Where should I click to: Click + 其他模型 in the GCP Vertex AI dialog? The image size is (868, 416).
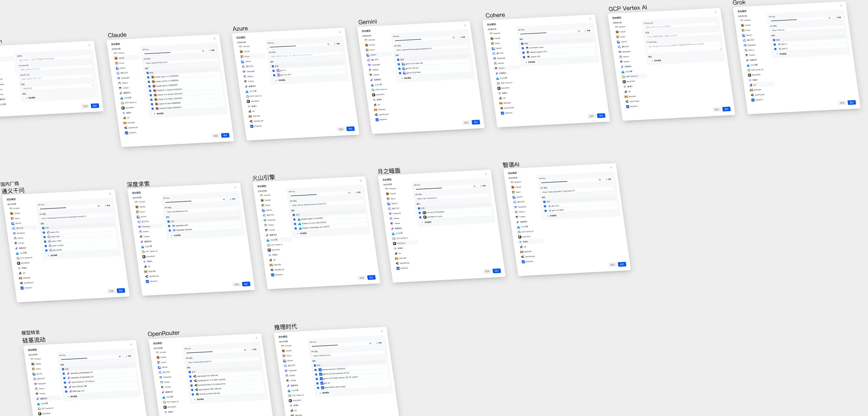coord(656,61)
